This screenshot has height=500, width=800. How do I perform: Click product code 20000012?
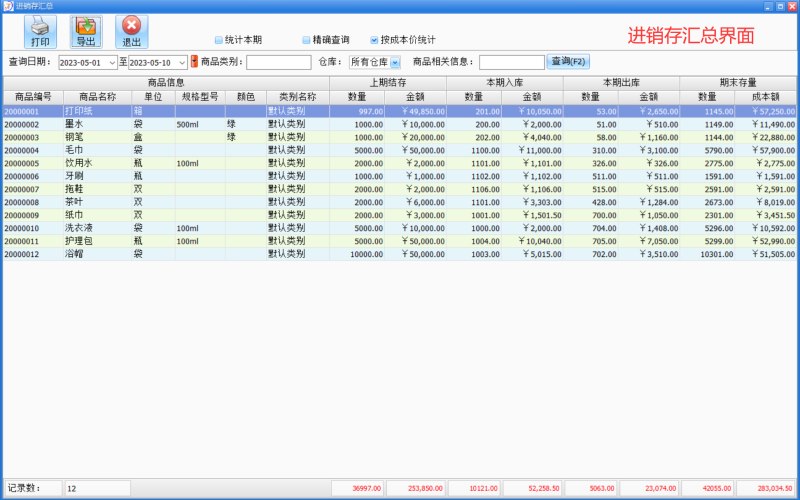point(33,254)
